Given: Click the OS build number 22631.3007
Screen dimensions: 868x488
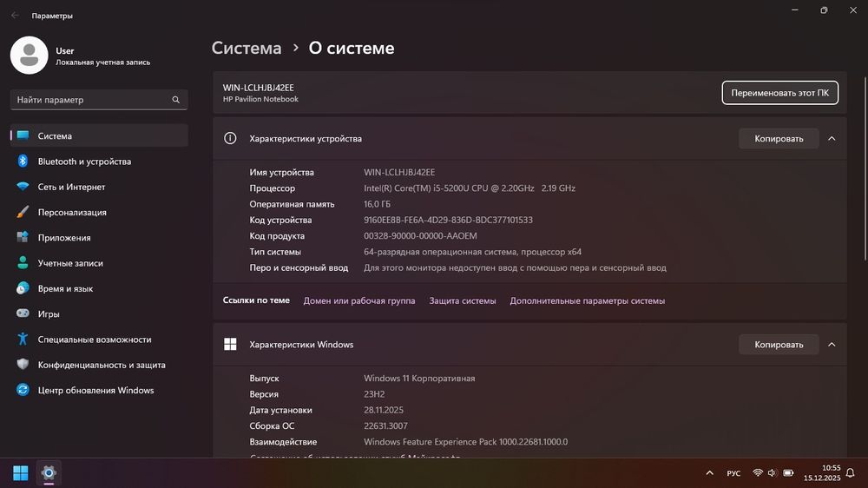Looking at the screenshot, I should click(x=385, y=426).
